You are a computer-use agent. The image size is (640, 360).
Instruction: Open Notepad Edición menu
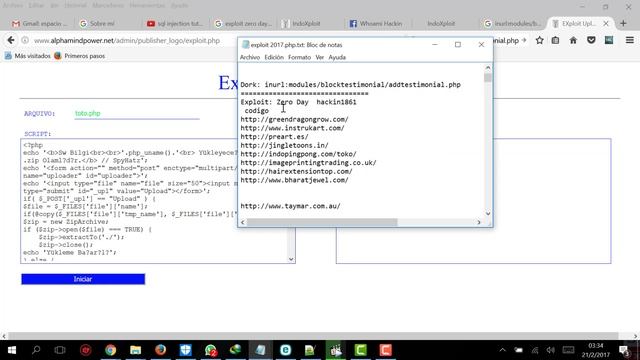(x=274, y=58)
